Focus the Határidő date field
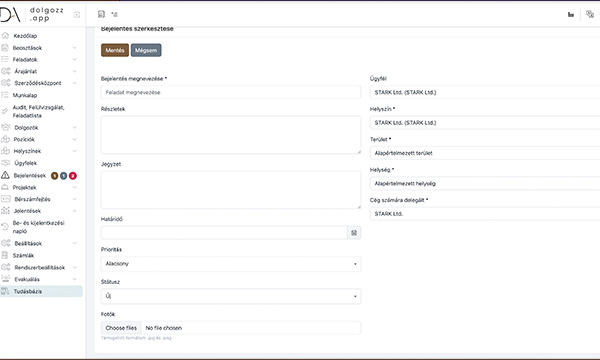600x360 pixels. tap(224, 233)
